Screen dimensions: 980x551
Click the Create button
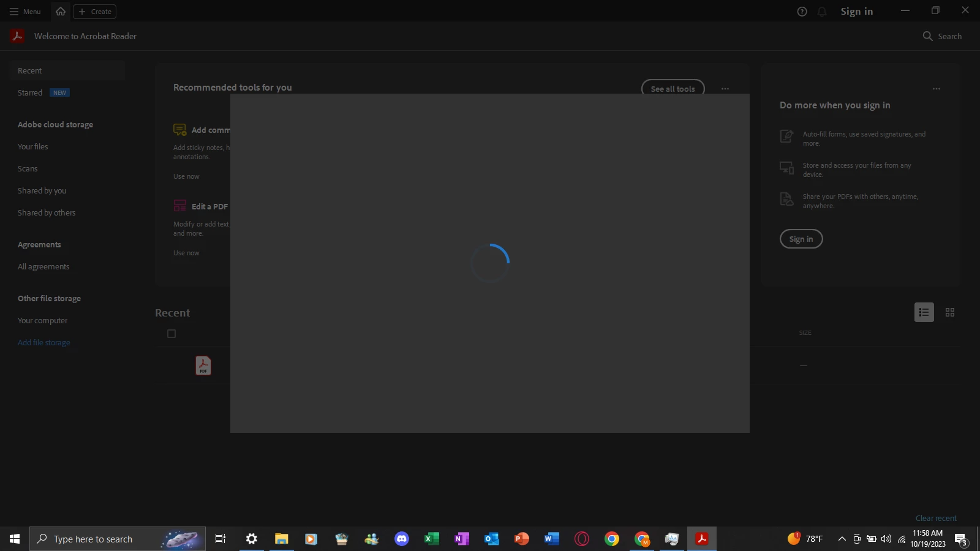point(95,12)
